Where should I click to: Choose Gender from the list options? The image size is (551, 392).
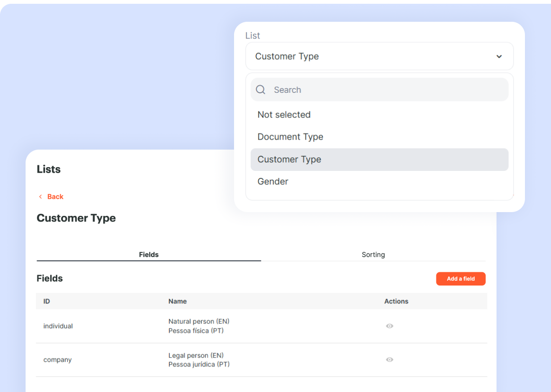(379, 182)
